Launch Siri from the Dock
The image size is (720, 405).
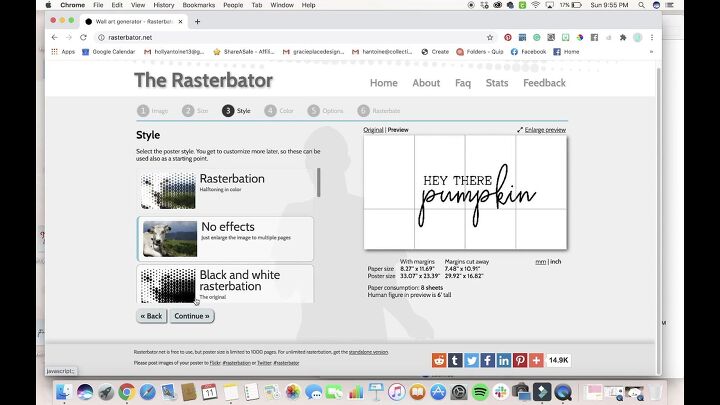85,392
